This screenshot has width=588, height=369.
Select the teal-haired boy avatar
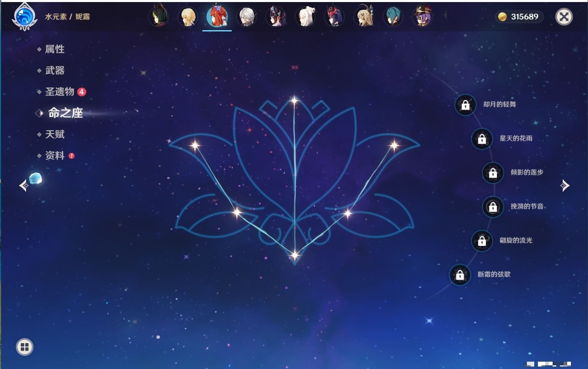pos(393,17)
